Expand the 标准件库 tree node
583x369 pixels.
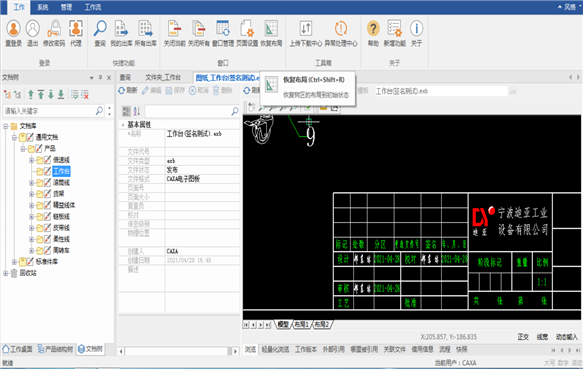pos(15,262)
